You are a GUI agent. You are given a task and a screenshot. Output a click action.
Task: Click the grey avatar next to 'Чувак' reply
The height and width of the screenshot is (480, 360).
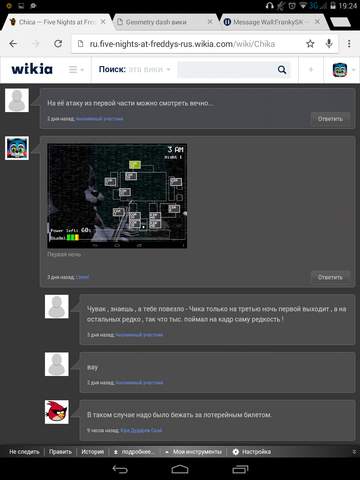coord(57,306)
